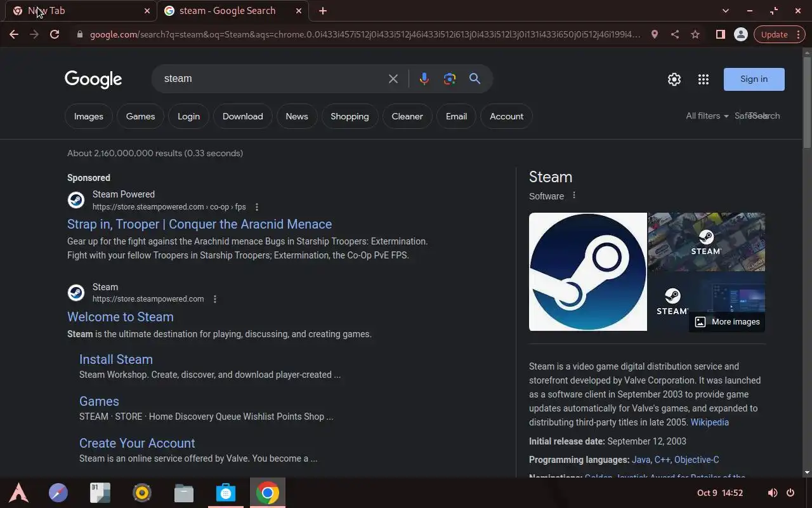Open the Create Your Account sitelink

(x=137, y=443)
